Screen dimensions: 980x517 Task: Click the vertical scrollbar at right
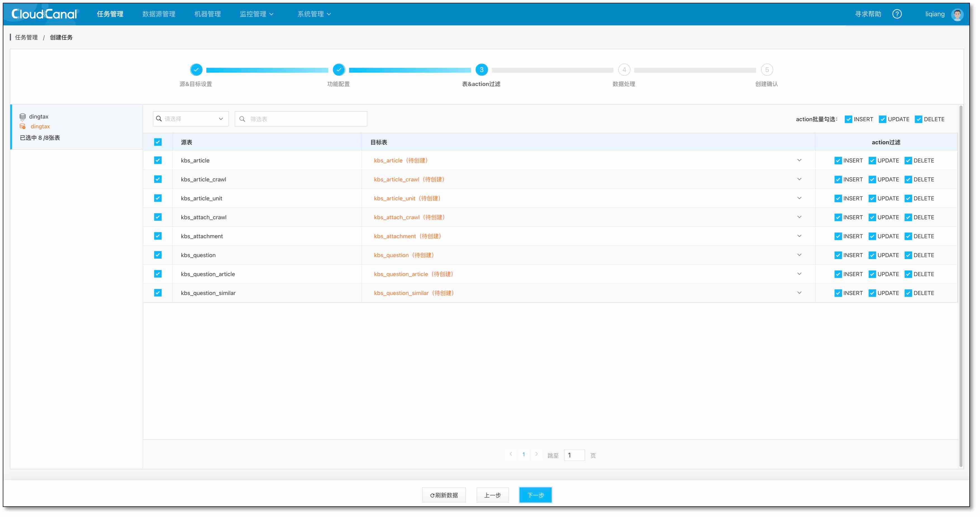click(x=961, y=286)
